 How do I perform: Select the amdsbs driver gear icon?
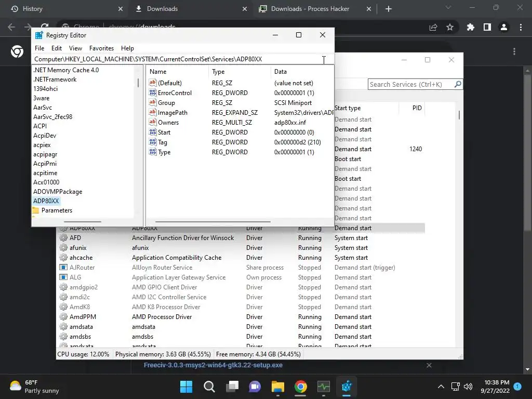click(x=63, y=336)
